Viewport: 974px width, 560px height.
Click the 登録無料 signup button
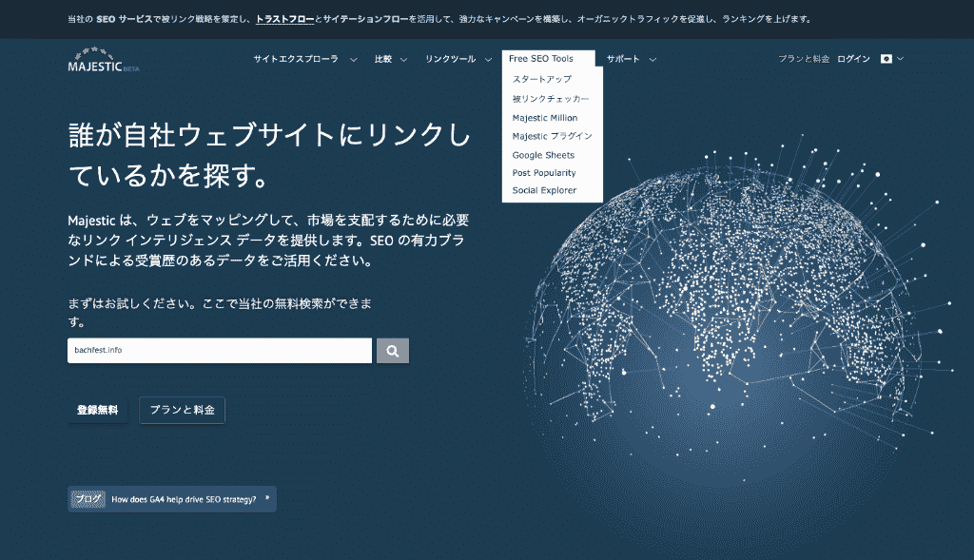97,410
